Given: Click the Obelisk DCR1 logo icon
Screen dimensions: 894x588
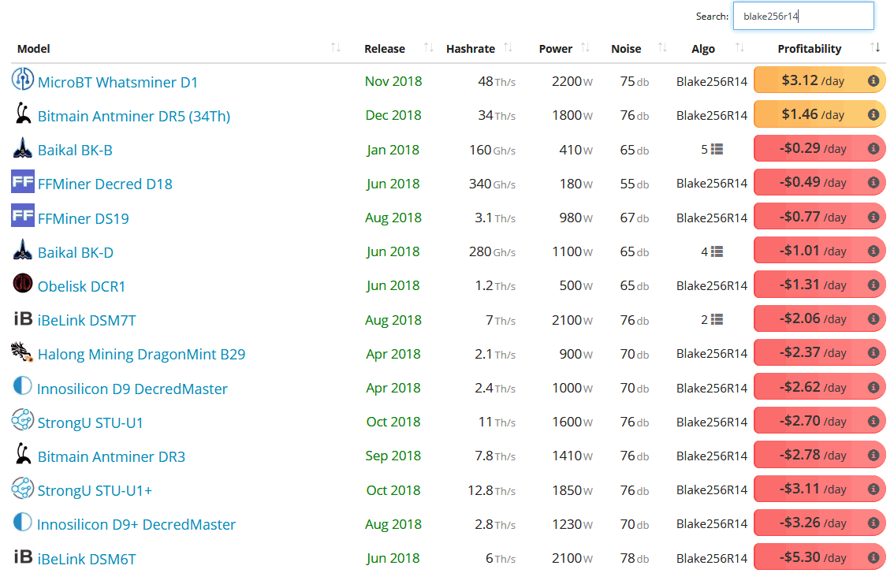Looking at the screenshot, I should point(22,285).
